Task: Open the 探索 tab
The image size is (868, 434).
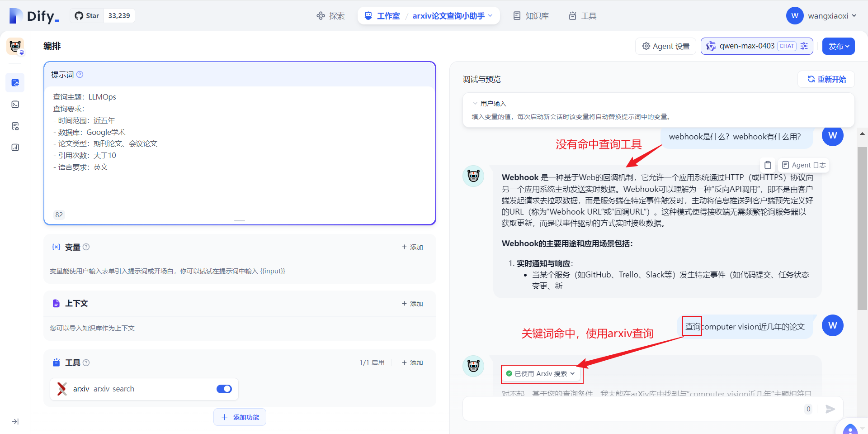Action: pos(330,16)
